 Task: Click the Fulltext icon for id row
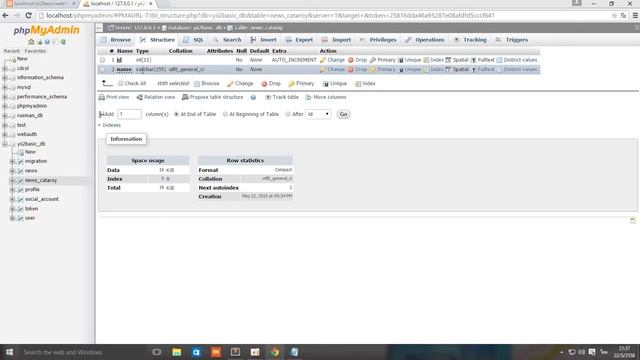click(473, 60)
